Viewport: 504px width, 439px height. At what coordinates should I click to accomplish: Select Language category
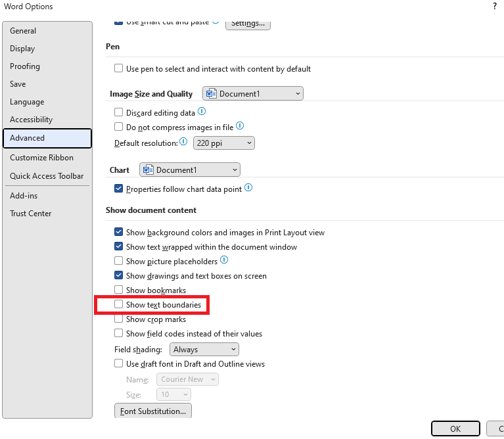point(47,102)
